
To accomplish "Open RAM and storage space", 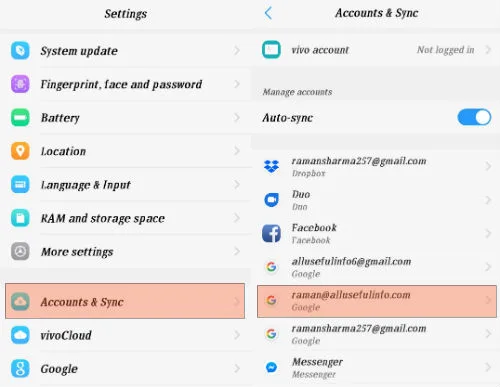I will [125, 218].
